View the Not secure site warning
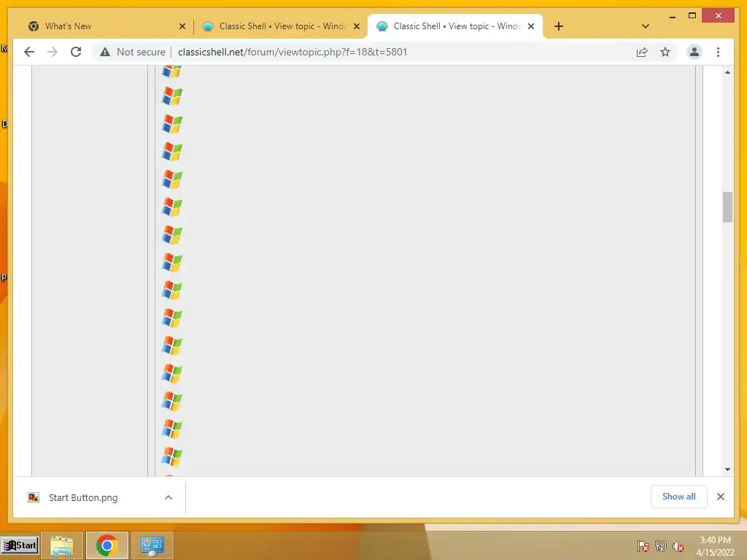The image size is (747, 560). tap(133, 52)
